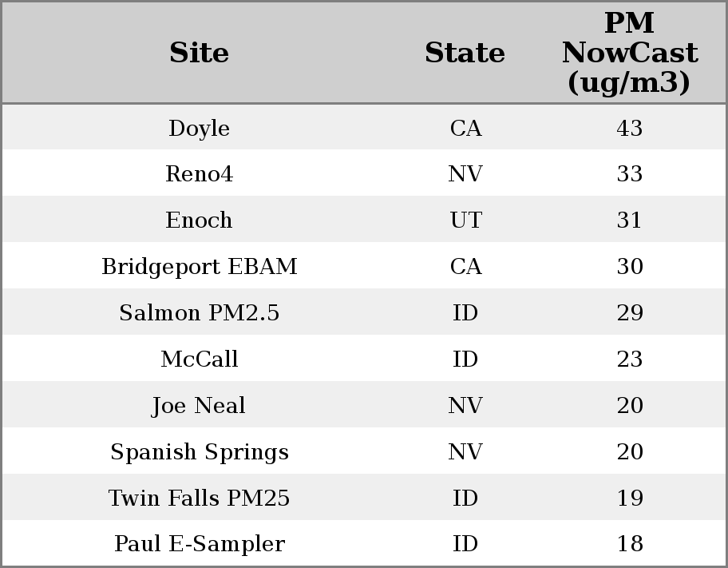Screen dimensions: 728x568
Task: Select the Paul E-Sampler site cell
Action: pyautogui.click(x=199, y=544)
